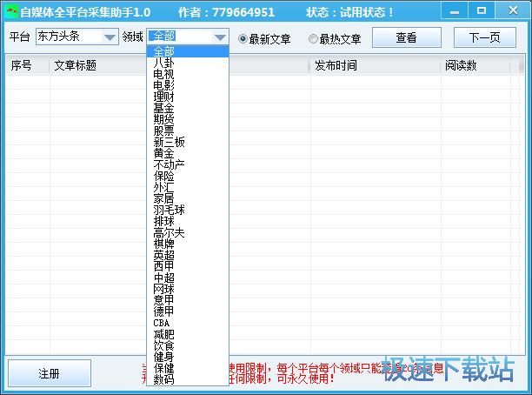The image size is (532, 395).
Task: Click the 查看 button
Action: [x=407, y=37]
